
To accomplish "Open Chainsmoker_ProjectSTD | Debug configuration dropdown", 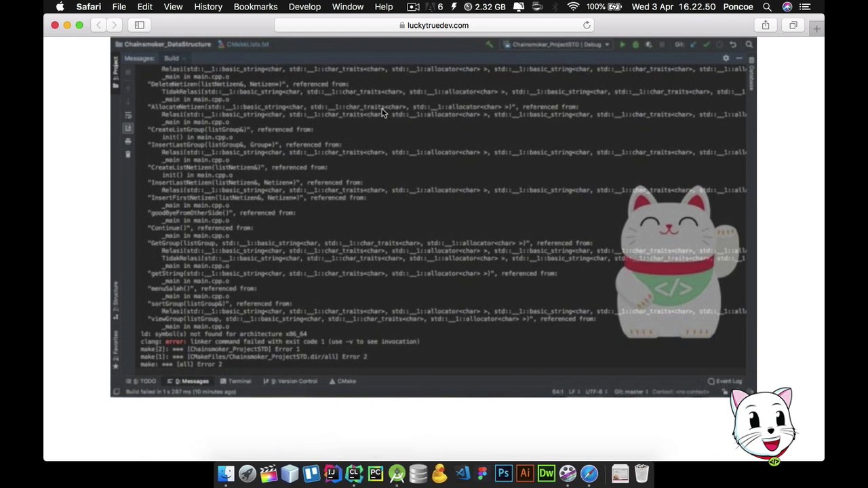I will 556,45.
